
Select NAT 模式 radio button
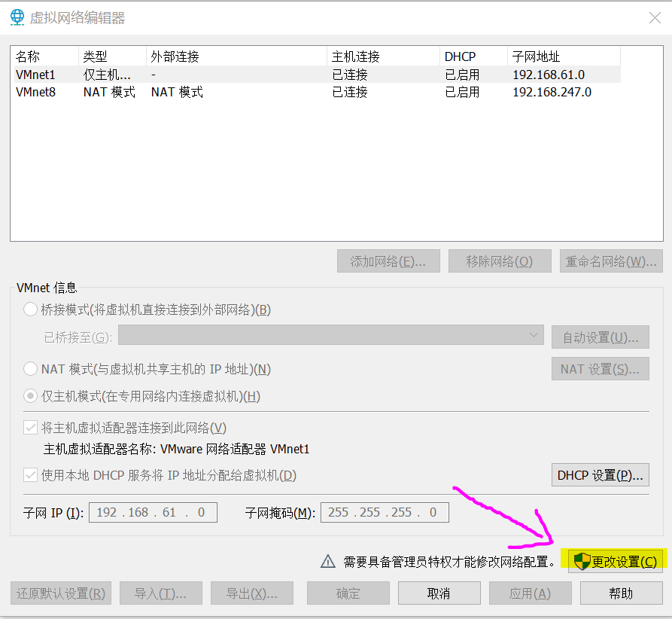(x=30, y=368)
